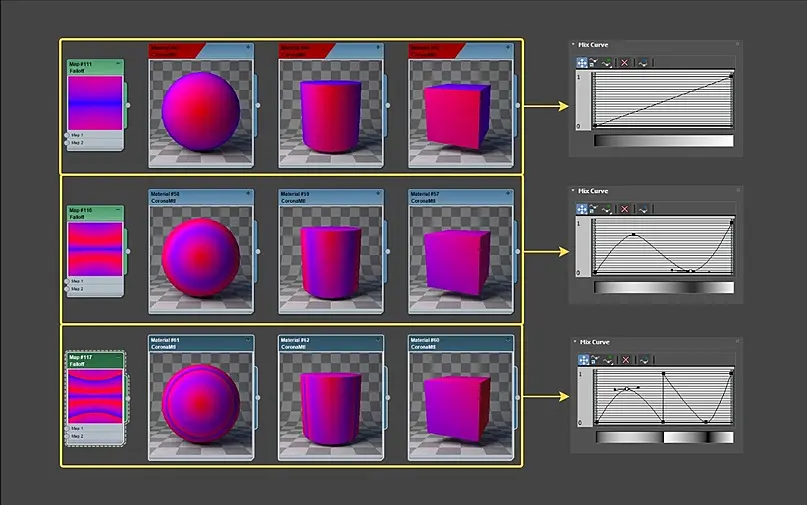The width and height of the screenshot is (807, 505).
Task: Select Scale Point tool in top Mix Curve panel
Action: click(594, 63)
